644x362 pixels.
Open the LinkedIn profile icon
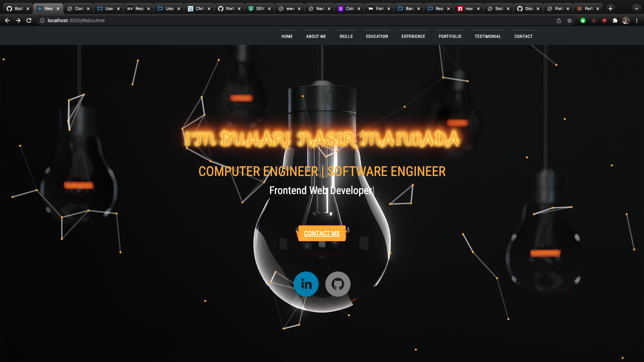pyautogui.click(x=306, y=284)
